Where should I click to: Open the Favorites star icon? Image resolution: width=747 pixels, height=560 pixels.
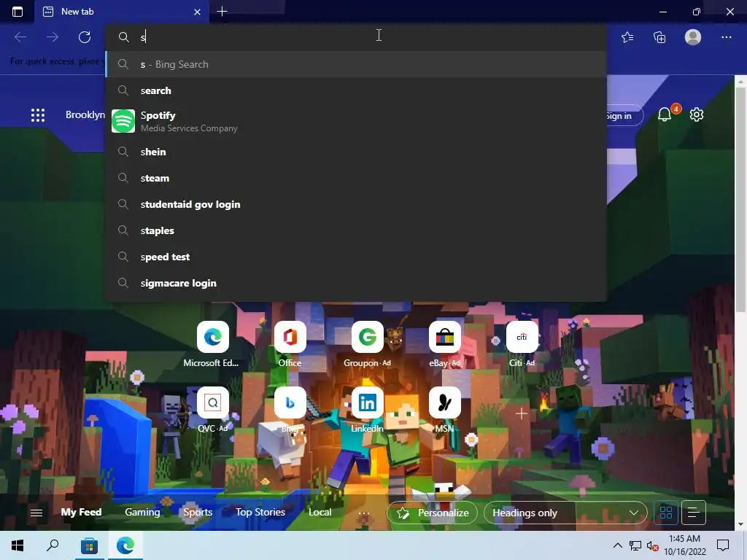click(x=627, y=37)
